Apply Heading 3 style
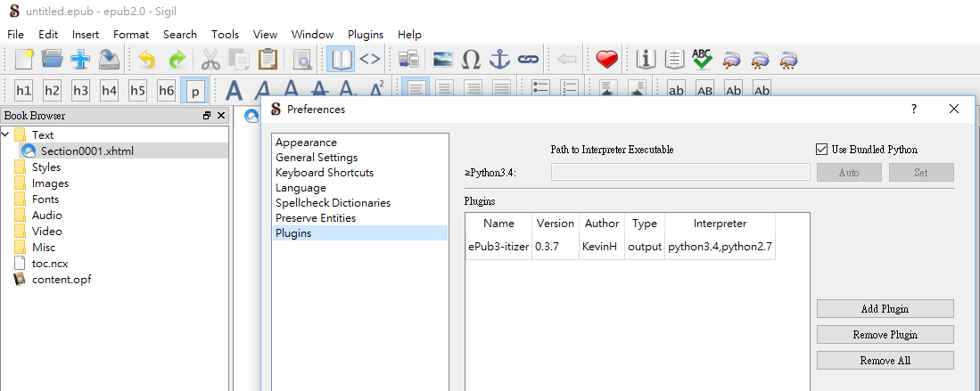Viewport: 980px width, 391px height. (x=80, y=91)
